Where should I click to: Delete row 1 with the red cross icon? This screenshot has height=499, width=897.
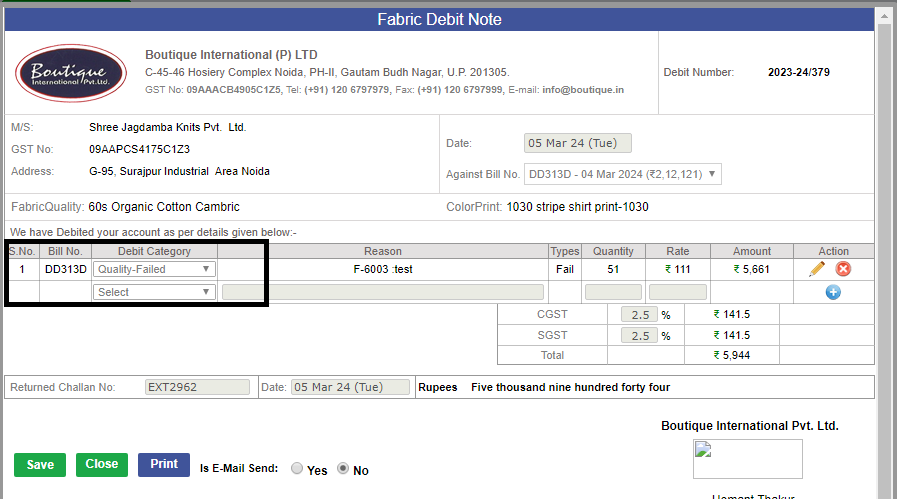pos(843,269)
